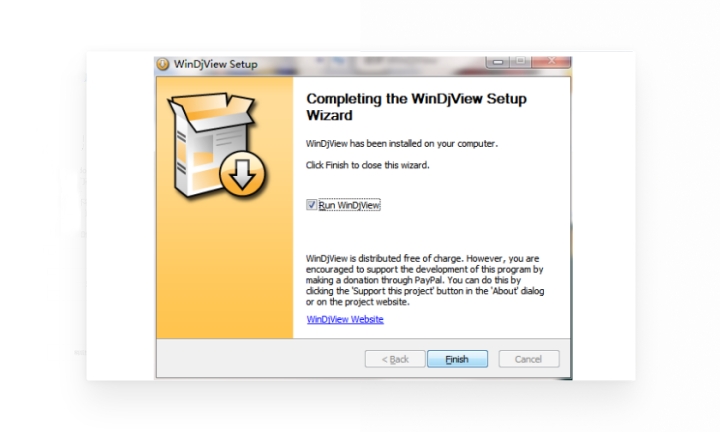Click Finish to close the wizard
This screenshot has height=432, width=720.
pyautogui.click(x=457, y=359)
